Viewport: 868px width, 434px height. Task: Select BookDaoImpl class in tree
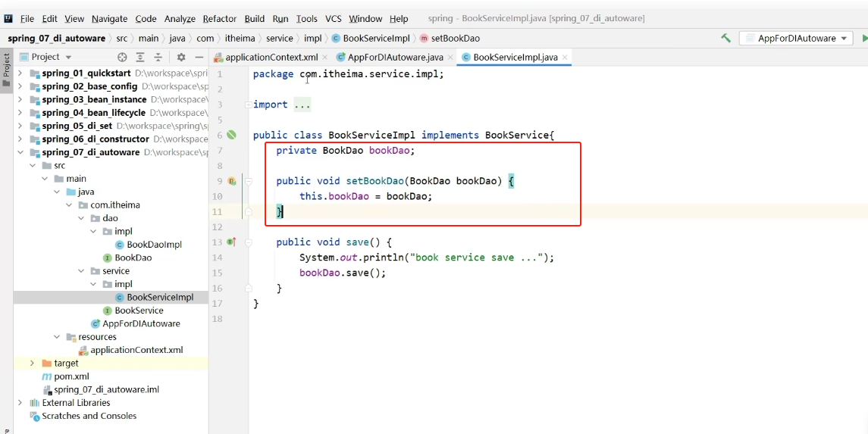tap(148, 245)
